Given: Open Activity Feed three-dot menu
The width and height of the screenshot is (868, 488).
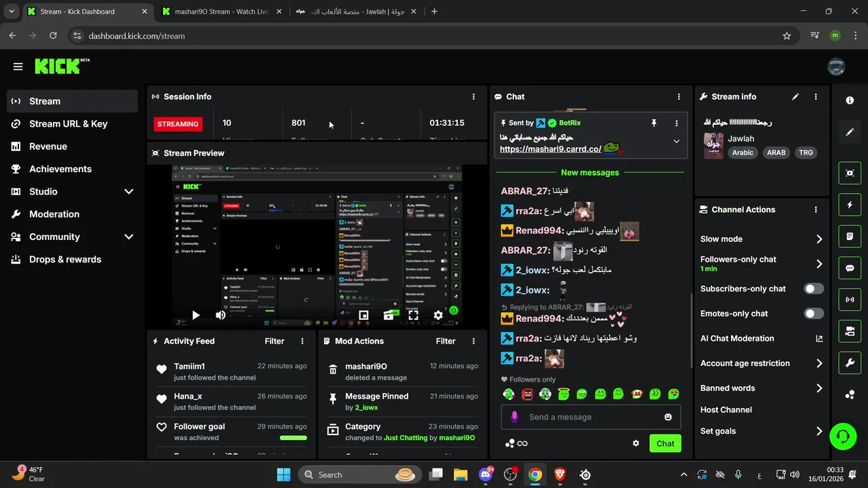Looking at the screenshot, I should (302, 341).
